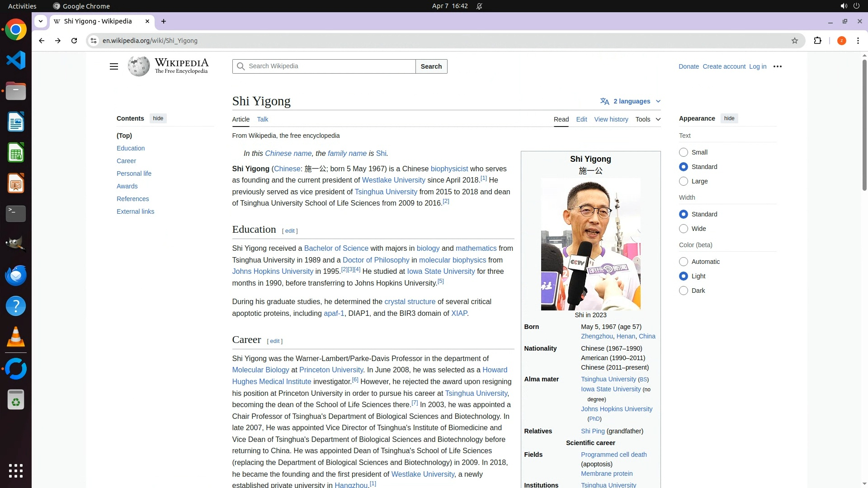Follow the Westlake University link in intro
This screenshot has width=868, height=488.
[x=393, y=180]
